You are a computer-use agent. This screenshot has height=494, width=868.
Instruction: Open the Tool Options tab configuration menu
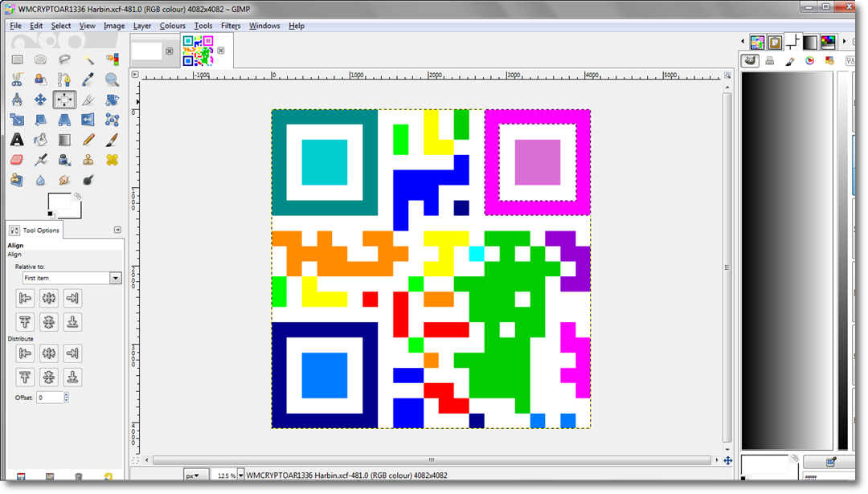(x=117, y=230)
